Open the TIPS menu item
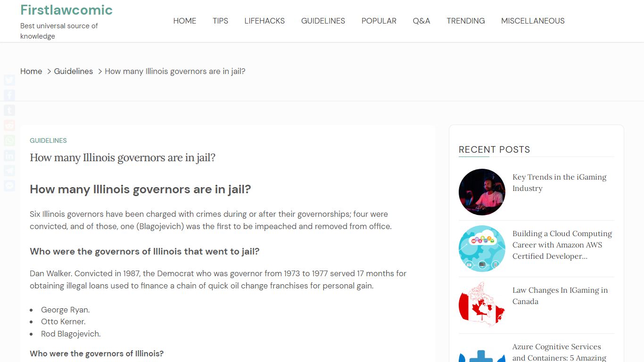The width and height of the screenshot is (644, 362). 220,21
